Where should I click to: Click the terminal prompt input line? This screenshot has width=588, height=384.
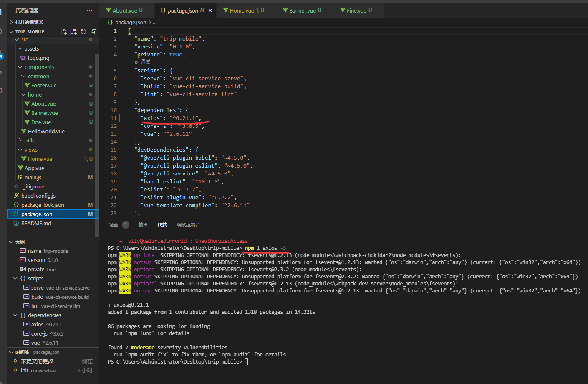pyautogui.click(x=246, y=362)
